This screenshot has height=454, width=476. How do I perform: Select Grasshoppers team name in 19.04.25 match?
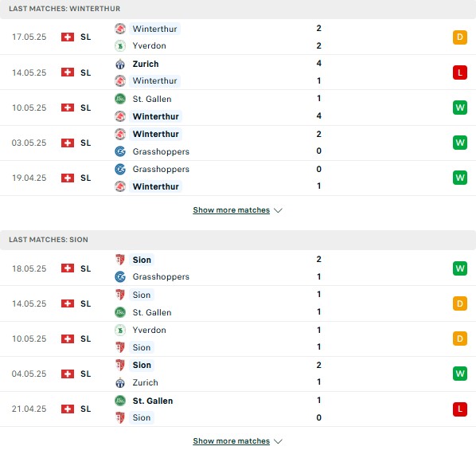[161, 169]
